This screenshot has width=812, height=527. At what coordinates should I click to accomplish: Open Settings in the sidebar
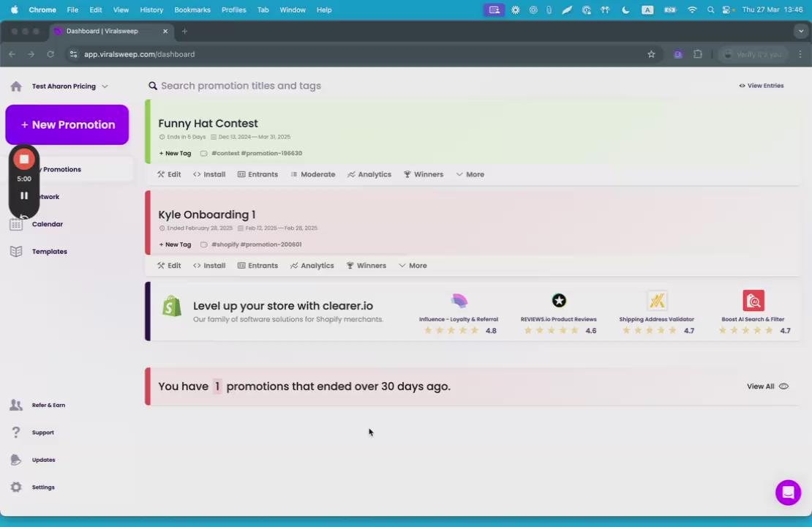click(x=43, y=487)
